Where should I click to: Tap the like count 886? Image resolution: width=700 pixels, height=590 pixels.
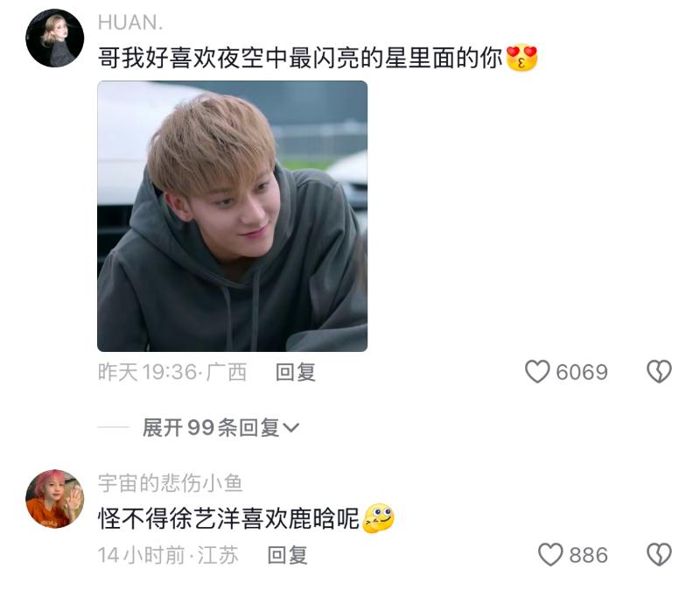[x=588, y=555]
